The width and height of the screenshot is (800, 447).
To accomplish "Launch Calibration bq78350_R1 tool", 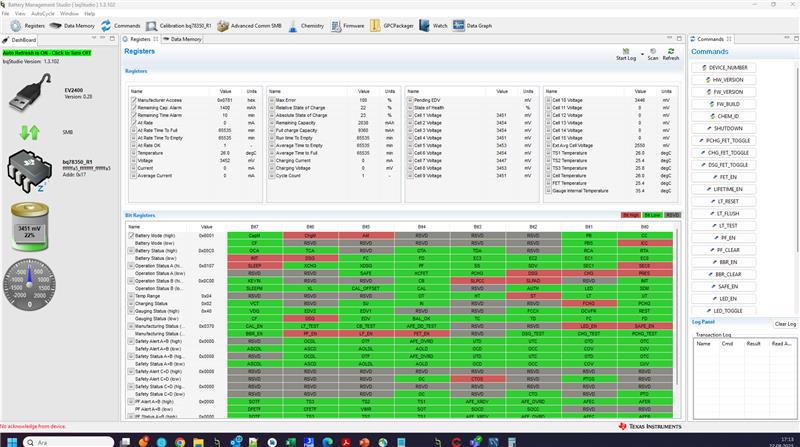I will tap(178, 26).
